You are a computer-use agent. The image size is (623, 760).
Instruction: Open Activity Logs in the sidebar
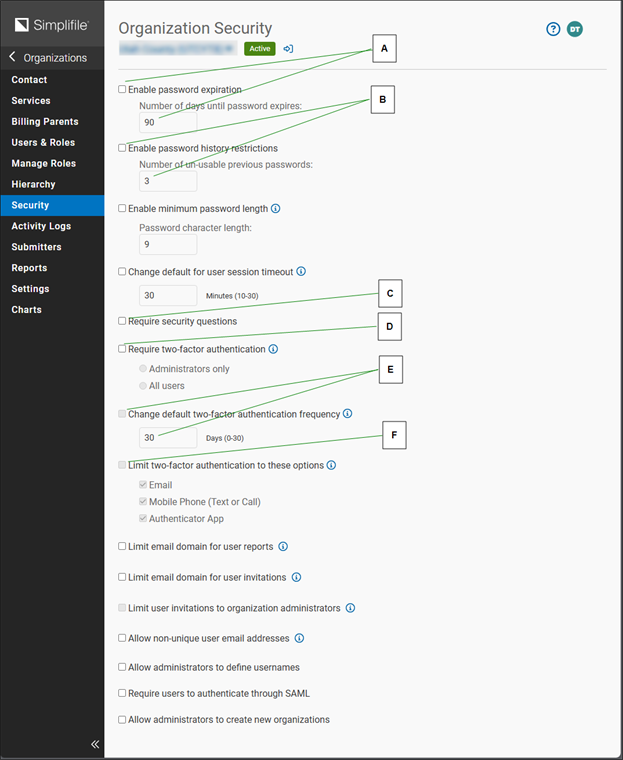[52, 226]
